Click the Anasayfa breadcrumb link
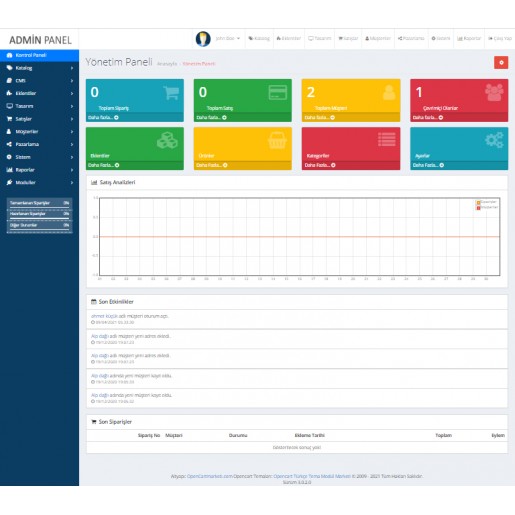This screenshot has height=515, width=515. pos(167,64)
